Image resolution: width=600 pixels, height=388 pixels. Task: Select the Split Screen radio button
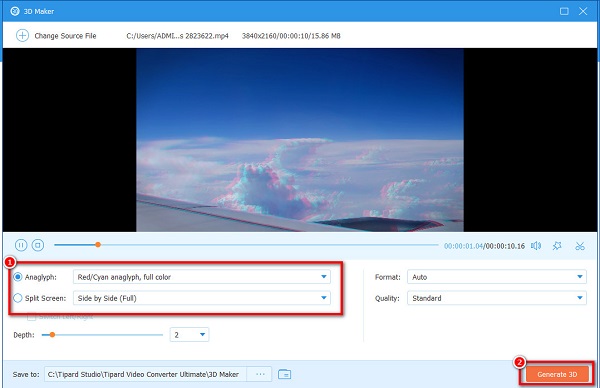18,298
